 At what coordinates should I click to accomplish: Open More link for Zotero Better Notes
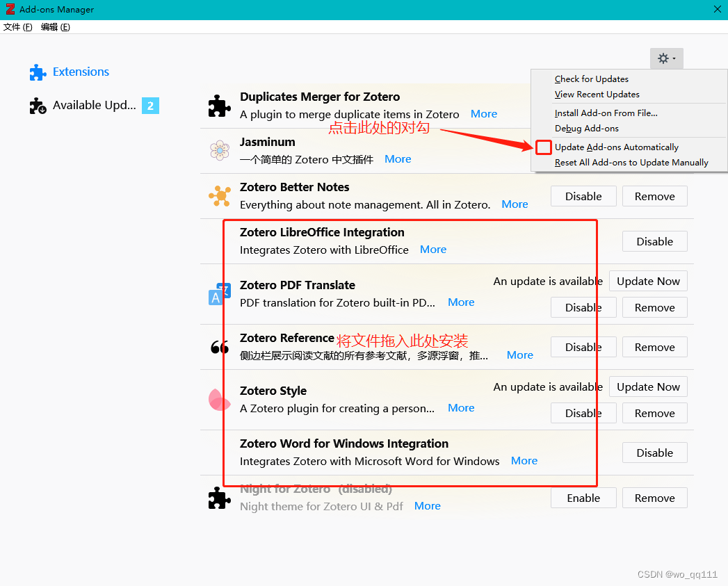[x=515, y=204]
